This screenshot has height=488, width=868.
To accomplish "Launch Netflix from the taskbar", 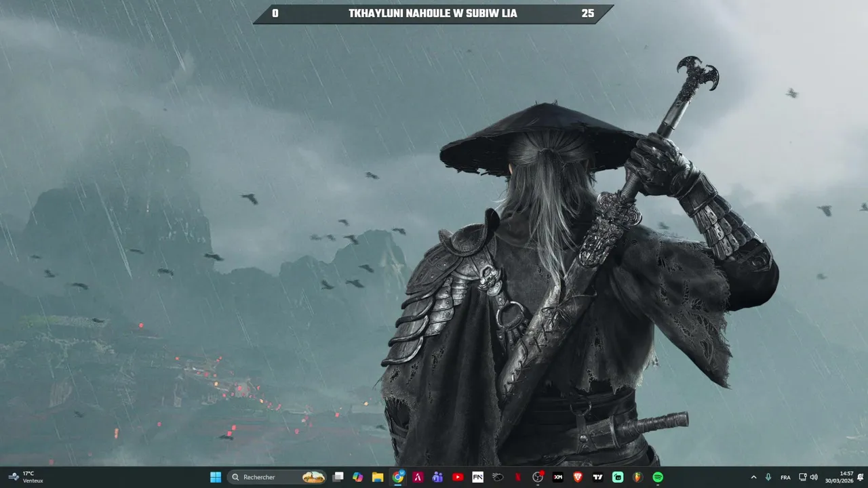I will [517, 477].
